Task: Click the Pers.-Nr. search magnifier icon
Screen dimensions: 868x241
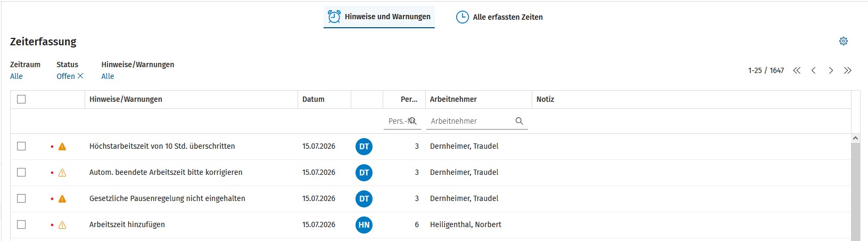Action: (x=413, y=121)
